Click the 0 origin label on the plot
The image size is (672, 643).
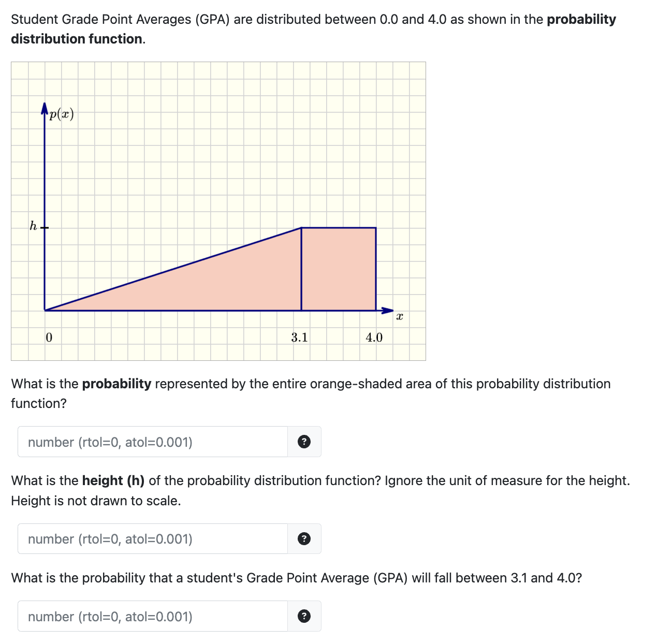pos(49,338)
